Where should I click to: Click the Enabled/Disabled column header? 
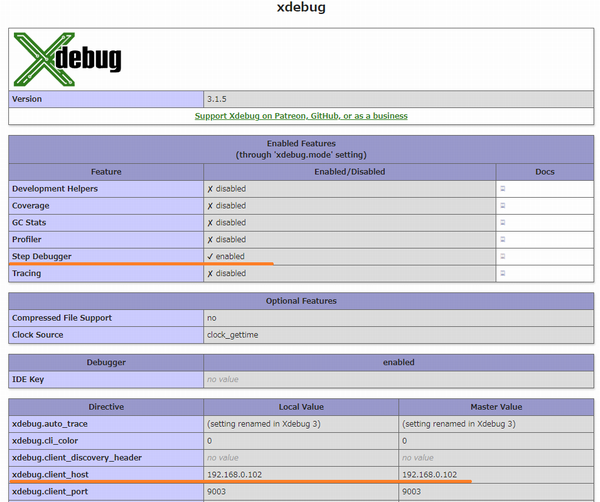350,172
